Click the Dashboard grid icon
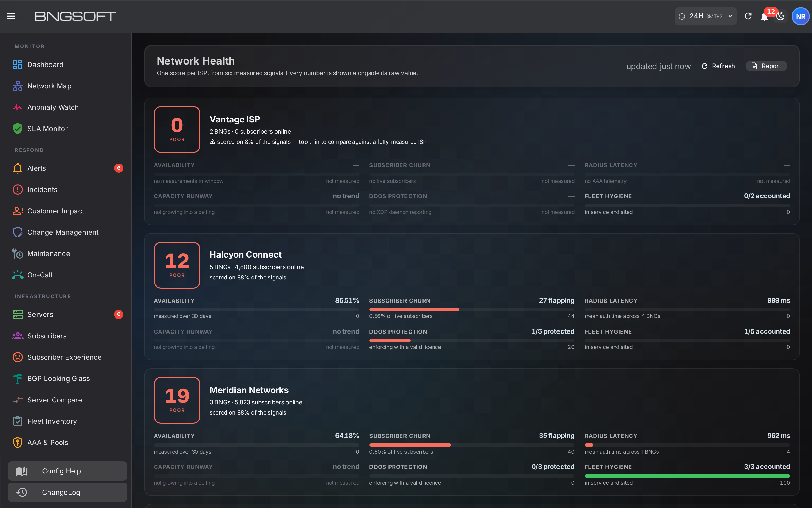The image size is (812, 508). coord(18,65)
